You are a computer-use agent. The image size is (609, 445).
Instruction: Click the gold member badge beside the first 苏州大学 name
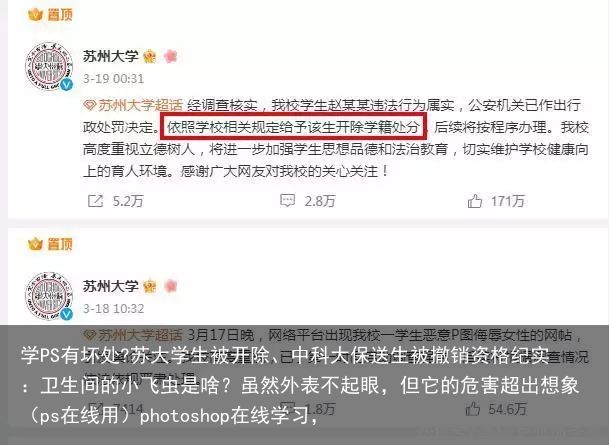[x=150, y=57]
